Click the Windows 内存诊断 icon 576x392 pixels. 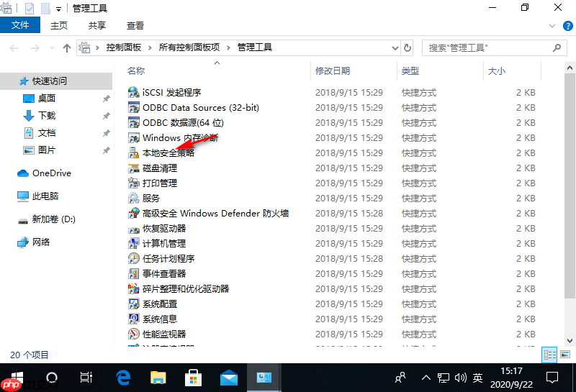tap(133, 137)
